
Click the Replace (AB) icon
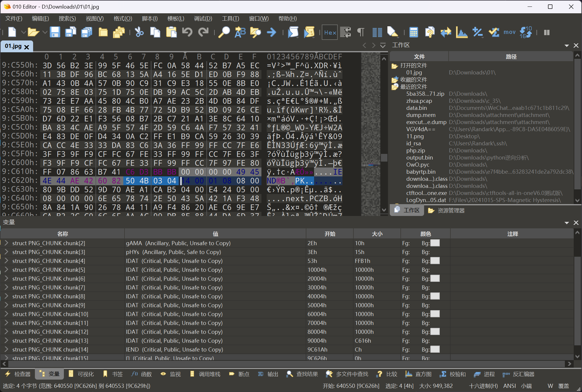(240, 32)
